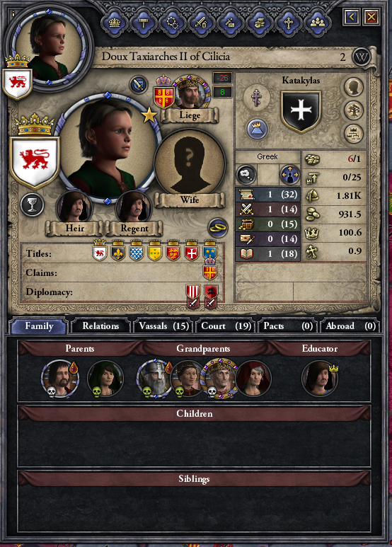Switch to the Relations tab

pyautogui.click(x=100, y=326)
